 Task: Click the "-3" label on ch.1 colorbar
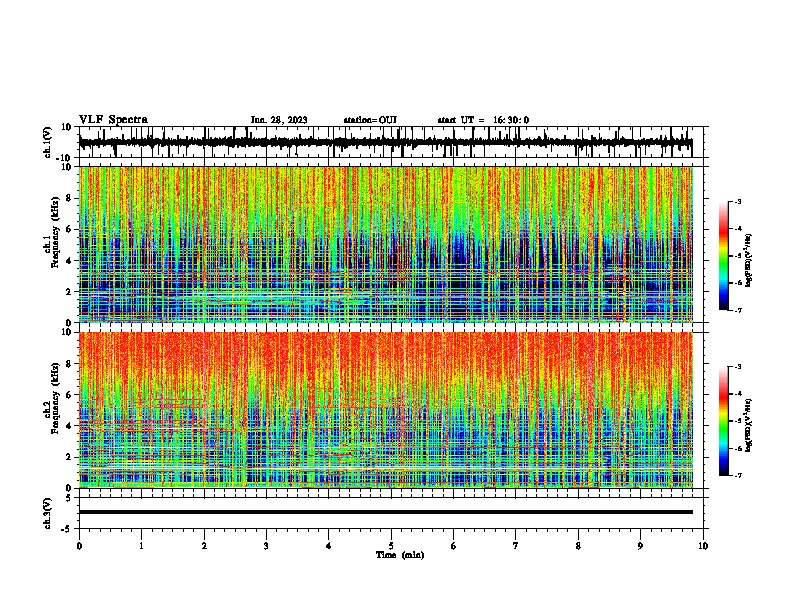click(737, 201)
